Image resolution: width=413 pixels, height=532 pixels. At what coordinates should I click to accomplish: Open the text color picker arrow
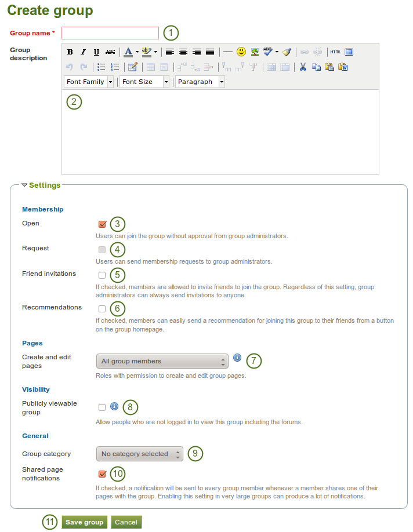tap(137, 52)
